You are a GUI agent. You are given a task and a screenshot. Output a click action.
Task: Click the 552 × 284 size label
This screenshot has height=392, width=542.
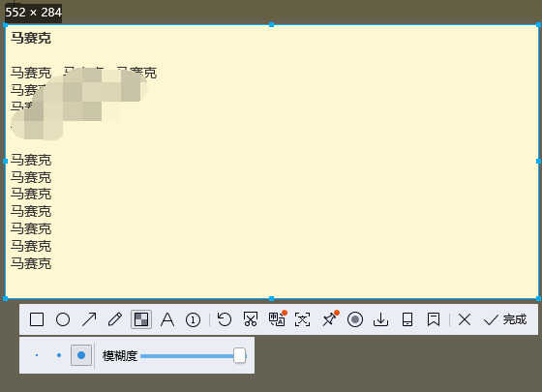pos(33,13)
